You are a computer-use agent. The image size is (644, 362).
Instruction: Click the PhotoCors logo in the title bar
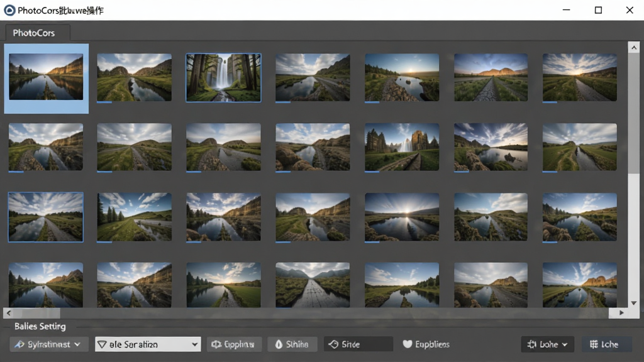[9, 10]
